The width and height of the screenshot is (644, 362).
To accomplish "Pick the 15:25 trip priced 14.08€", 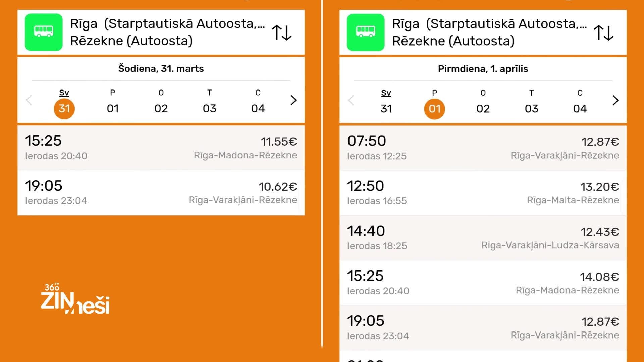I will pyautogui.click(x=483, y=283).
